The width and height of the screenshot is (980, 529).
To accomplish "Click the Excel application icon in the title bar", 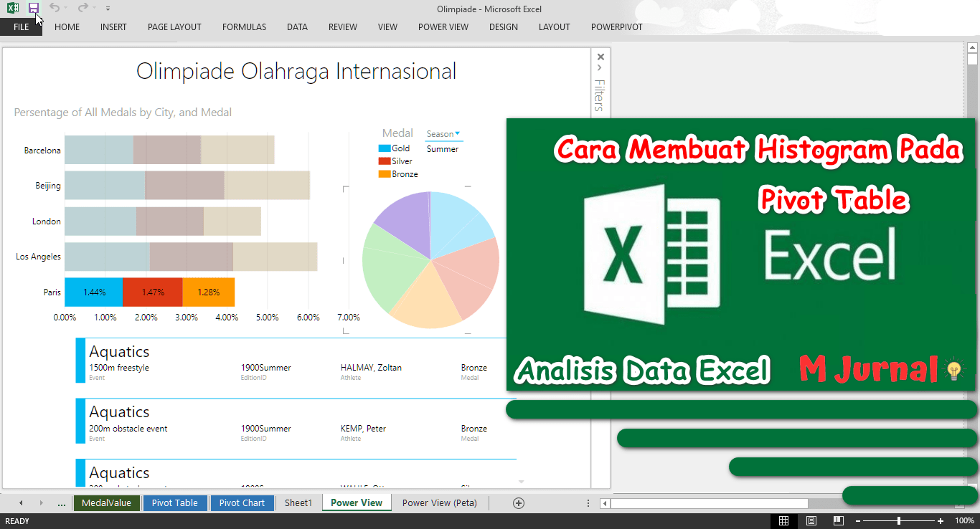I will point(11,8).
